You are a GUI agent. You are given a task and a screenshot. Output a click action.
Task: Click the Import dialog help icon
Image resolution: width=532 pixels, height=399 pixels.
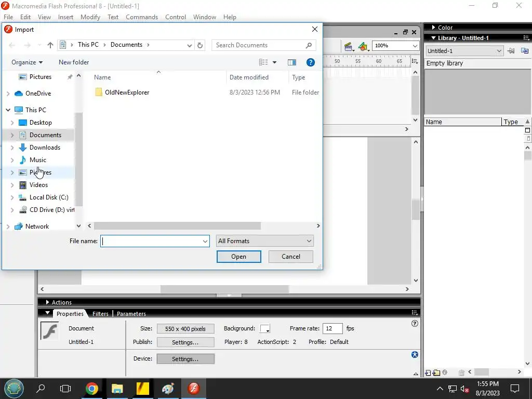click(x=310, y=62)
